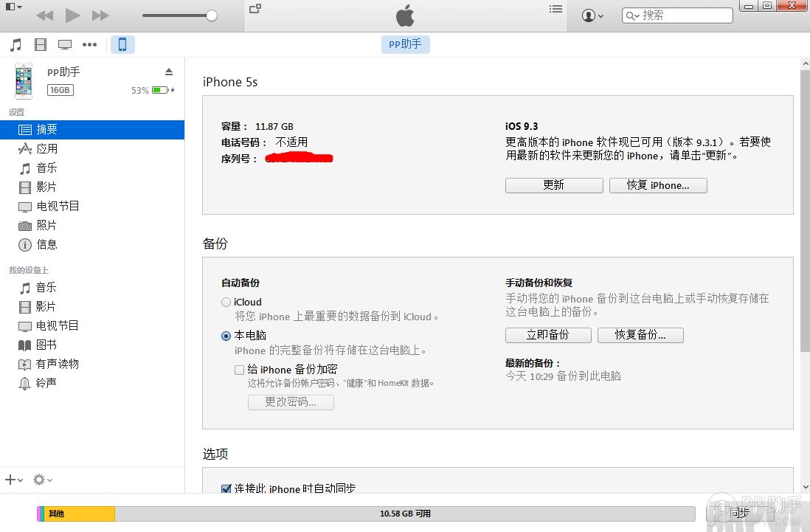Click the iPhone device button
The height and width of the screenshot is (532, 810).
coord(122,45)
